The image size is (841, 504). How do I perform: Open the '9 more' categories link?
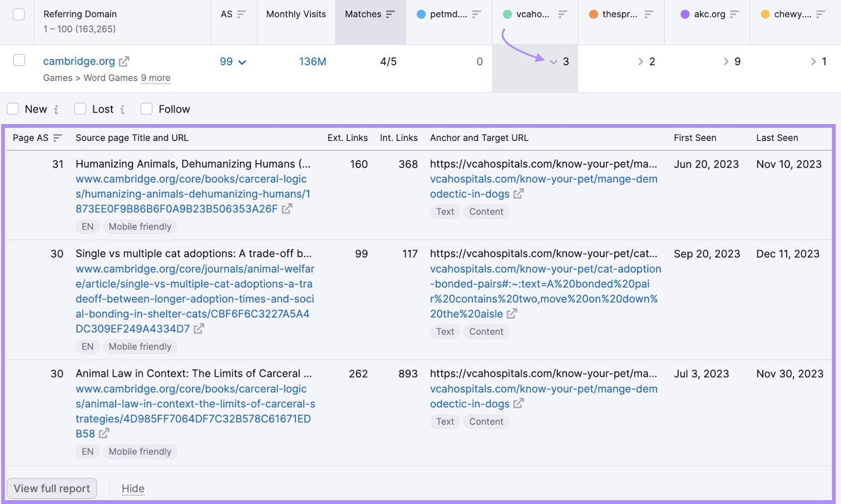coord(156,78)
